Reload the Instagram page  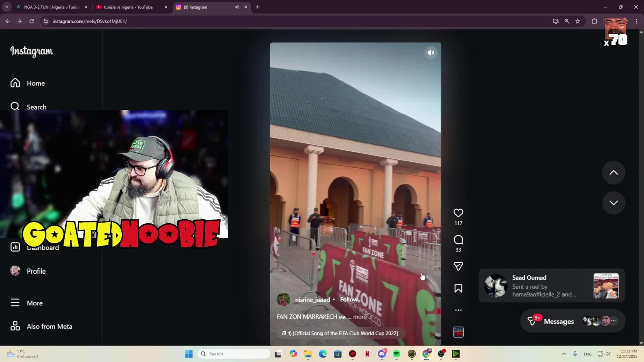31,21
